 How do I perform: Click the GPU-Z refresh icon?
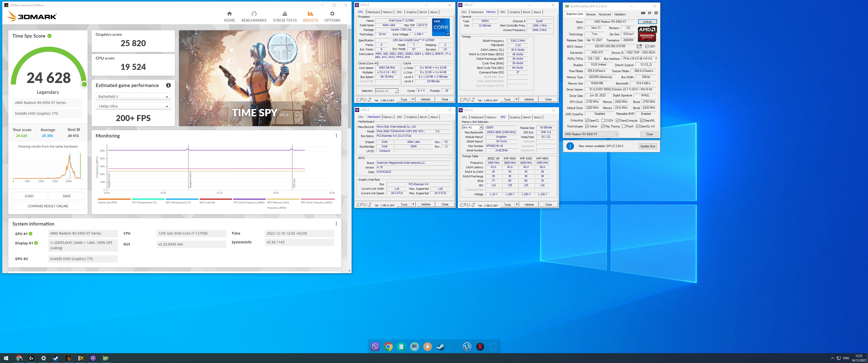(649, 13)
